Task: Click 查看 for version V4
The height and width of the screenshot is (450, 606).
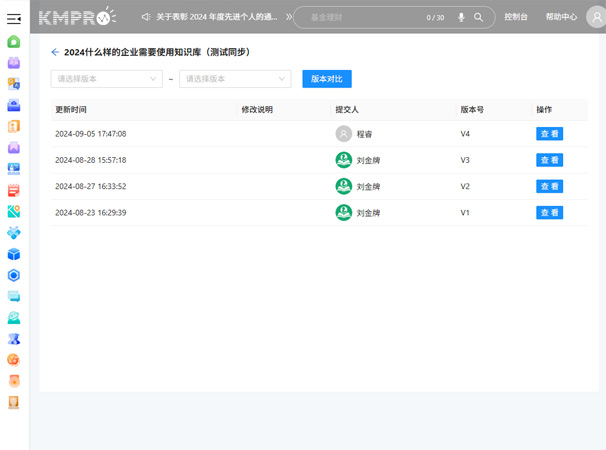Action: (x=549, y=134)
